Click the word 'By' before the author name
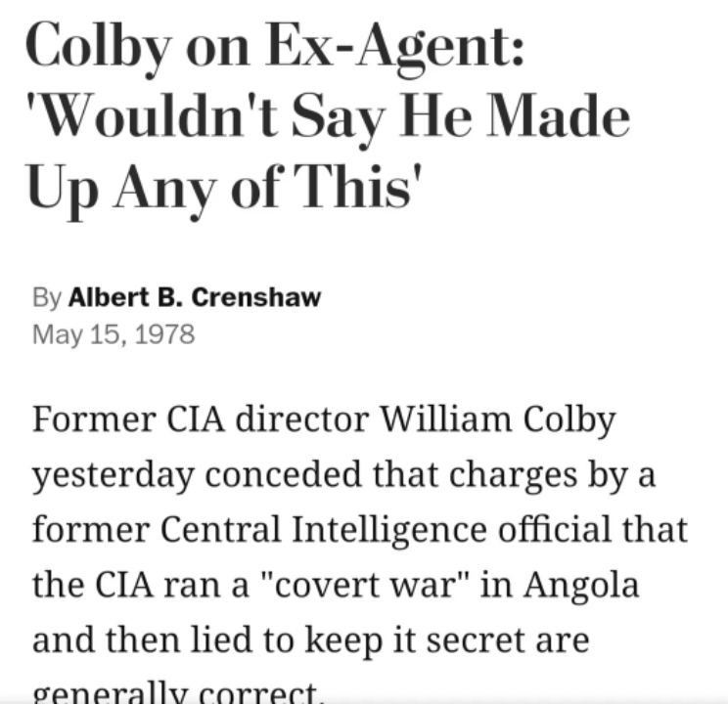 [46, 298]
